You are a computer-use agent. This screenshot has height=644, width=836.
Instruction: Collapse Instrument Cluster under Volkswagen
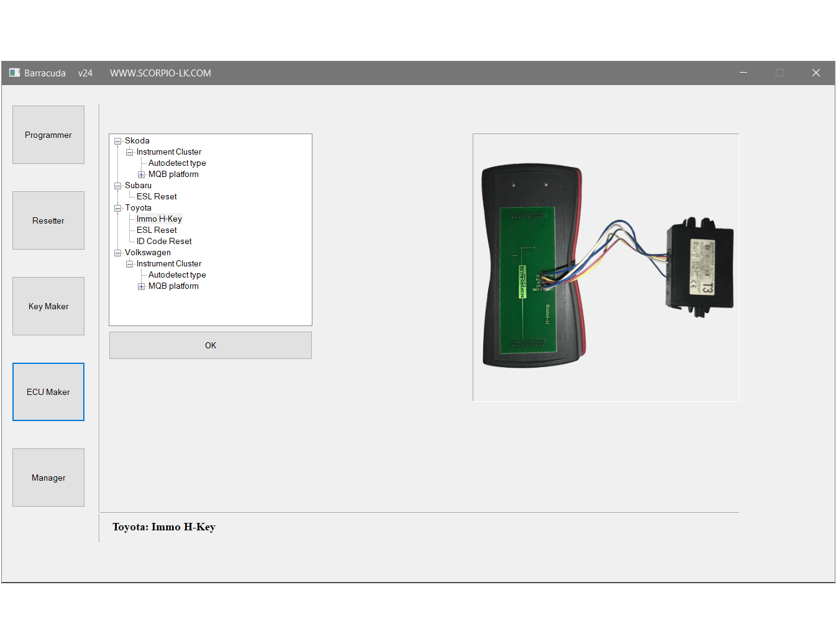tap(129, 264)
